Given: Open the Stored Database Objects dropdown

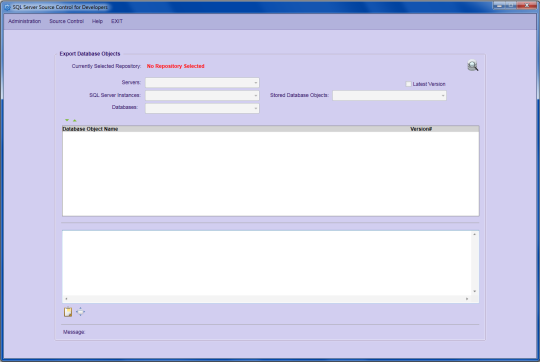Looking at the screenshot, I should point(390,95).
